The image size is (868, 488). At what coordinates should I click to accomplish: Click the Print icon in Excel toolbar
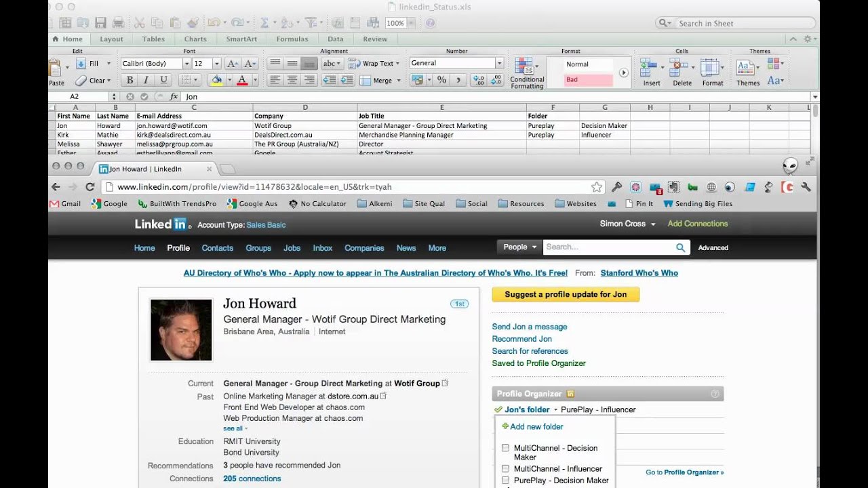click(118, 23)
